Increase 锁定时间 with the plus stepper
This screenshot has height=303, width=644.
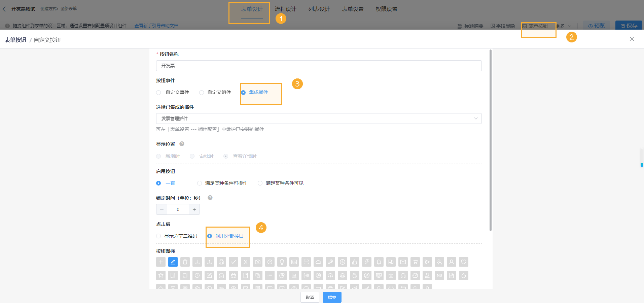tap(194, 209)
